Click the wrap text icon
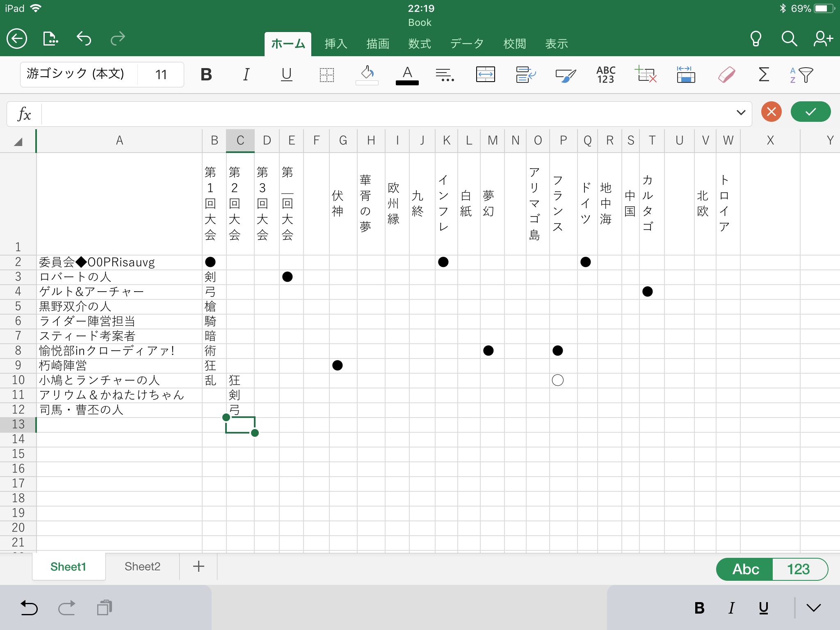The height and width of the screenshot is (630, 840). click(525, 75)
